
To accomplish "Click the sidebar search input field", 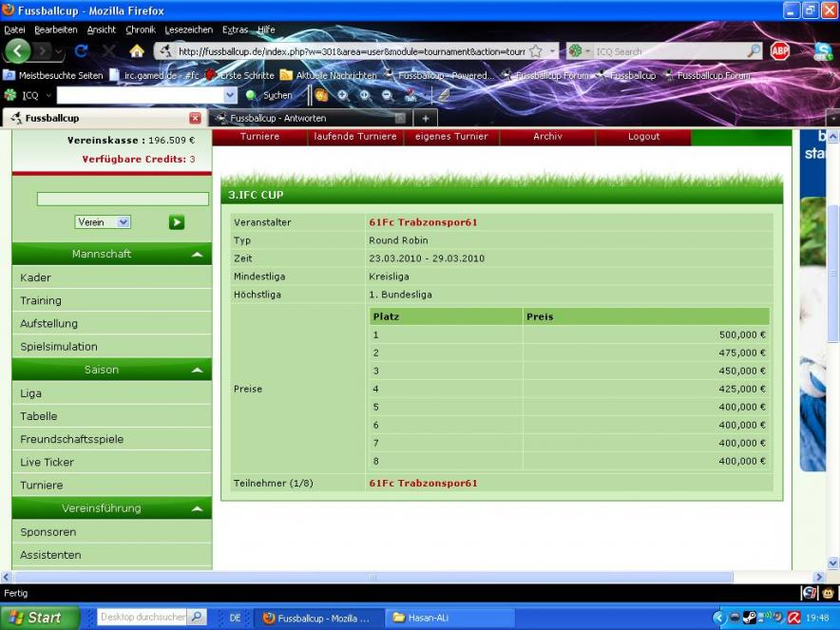I will click(123, 200).
